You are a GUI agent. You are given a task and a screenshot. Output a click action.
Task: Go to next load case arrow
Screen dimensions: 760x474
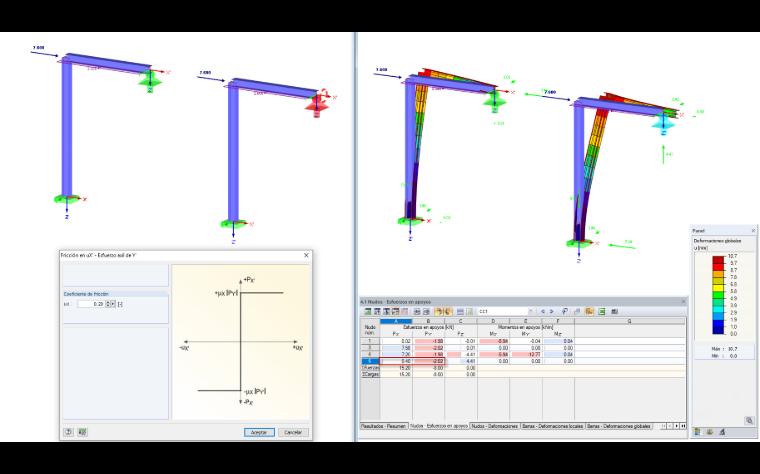click(x=552, y=312)
